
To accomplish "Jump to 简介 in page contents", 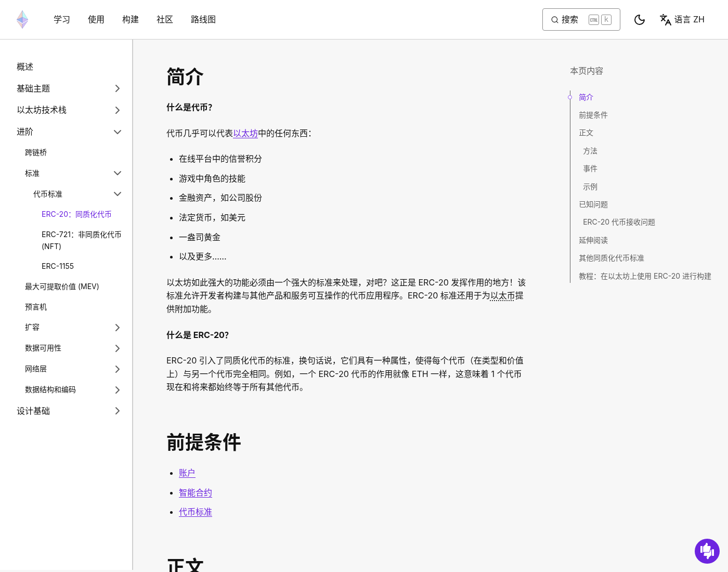I will click(586, 97).
